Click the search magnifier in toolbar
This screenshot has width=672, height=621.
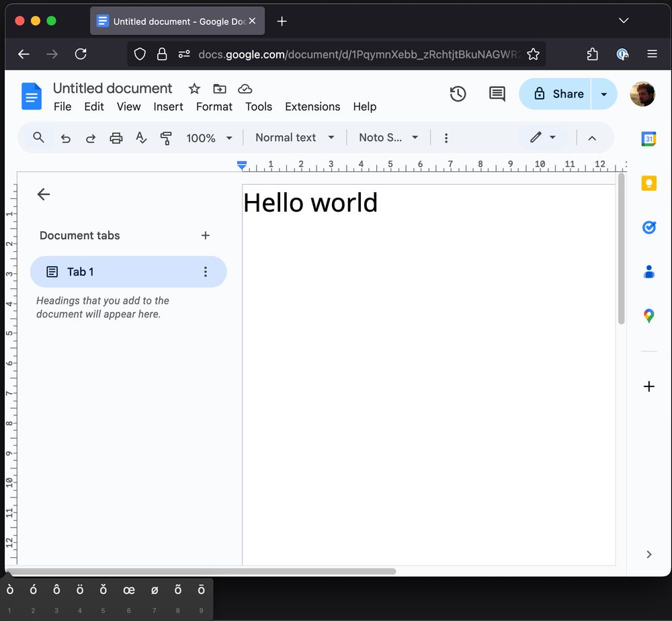(x=38, y=138)
